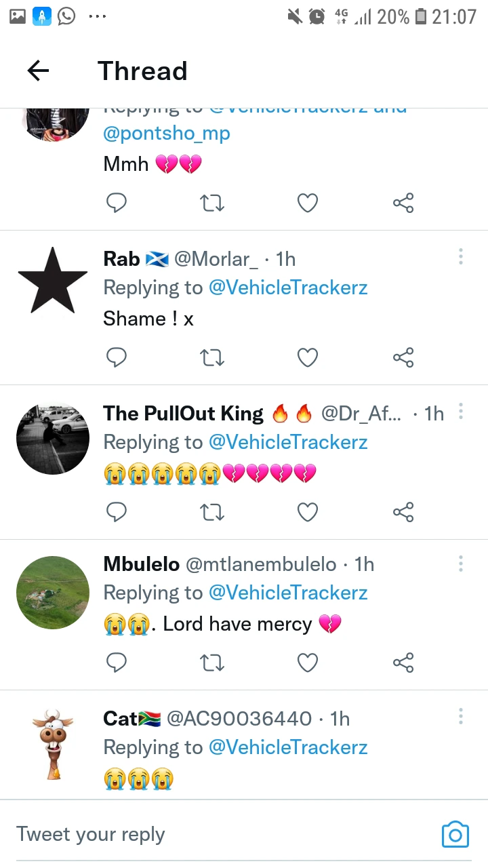This screenshot has width=488, height=868.
Task: Open @VehicleTrackerz link under Cat's tweet
Action: click(x=288, y=747)
